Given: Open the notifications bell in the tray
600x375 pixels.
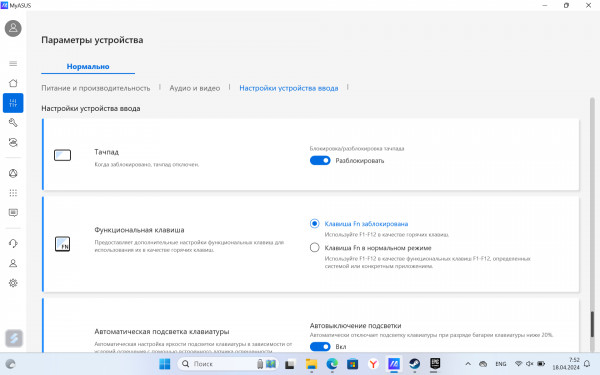Looking at the screenshot, I should (587, 364).
